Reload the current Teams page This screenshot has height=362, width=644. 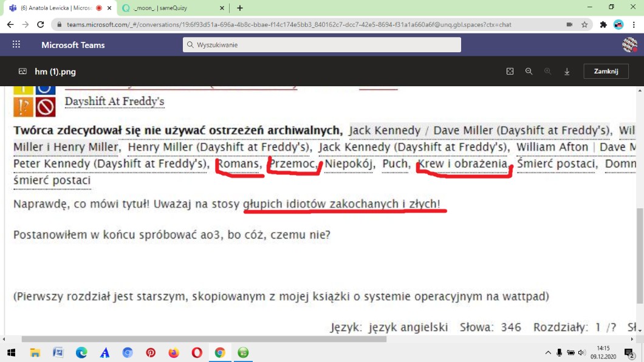coord(41,25)
